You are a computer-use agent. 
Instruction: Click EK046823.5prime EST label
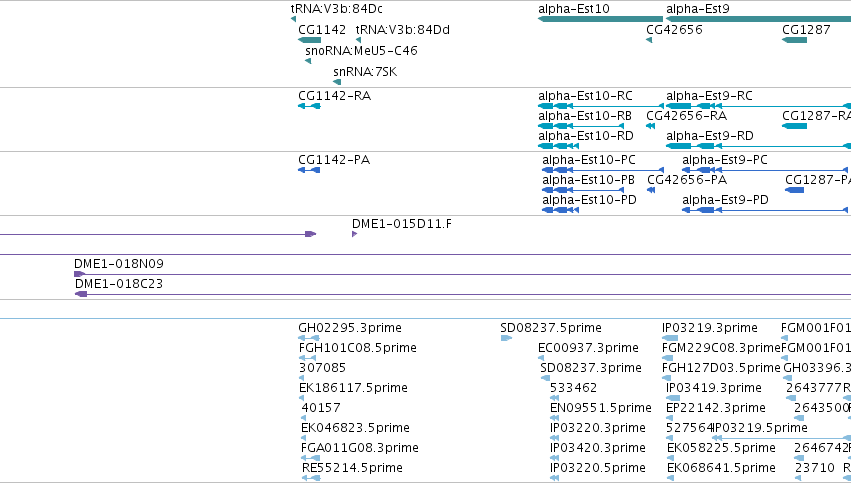[355, 428]
